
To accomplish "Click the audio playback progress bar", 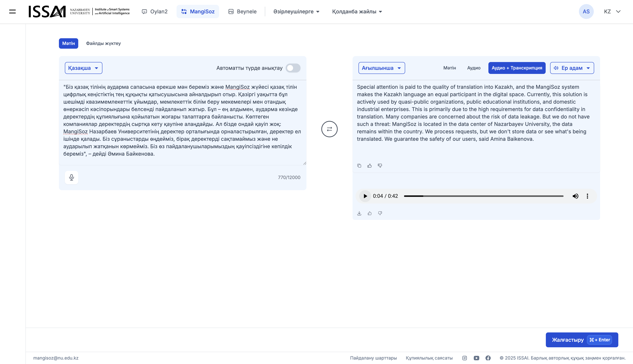I will 483,196.
